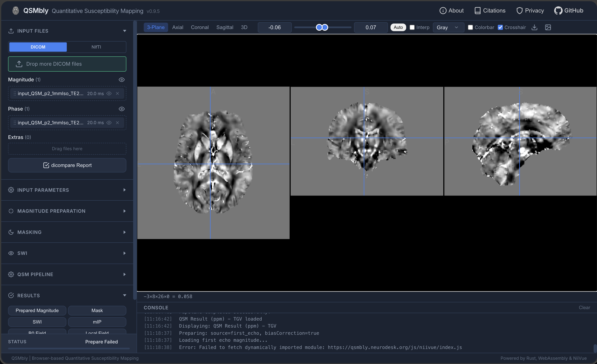Download the current volume

pos(534,27)
